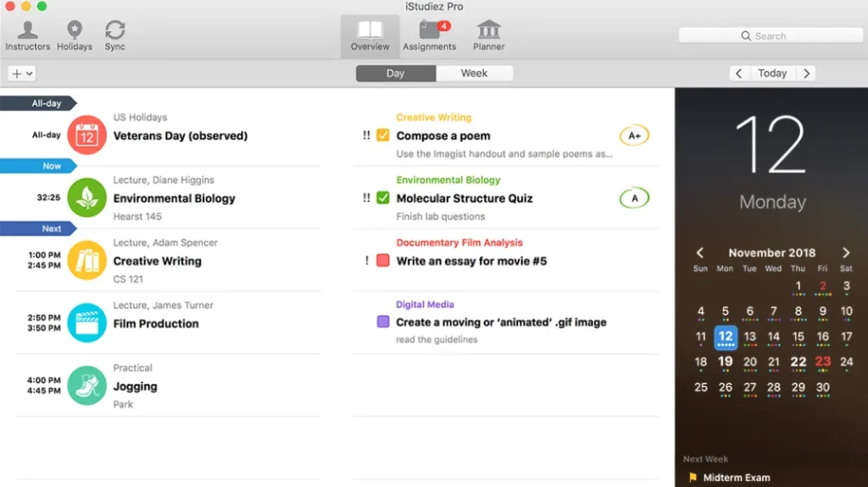This screenshot has height=487, width=868.
Task: Open the Holidays settings icon
Action: tap(75, 35)
